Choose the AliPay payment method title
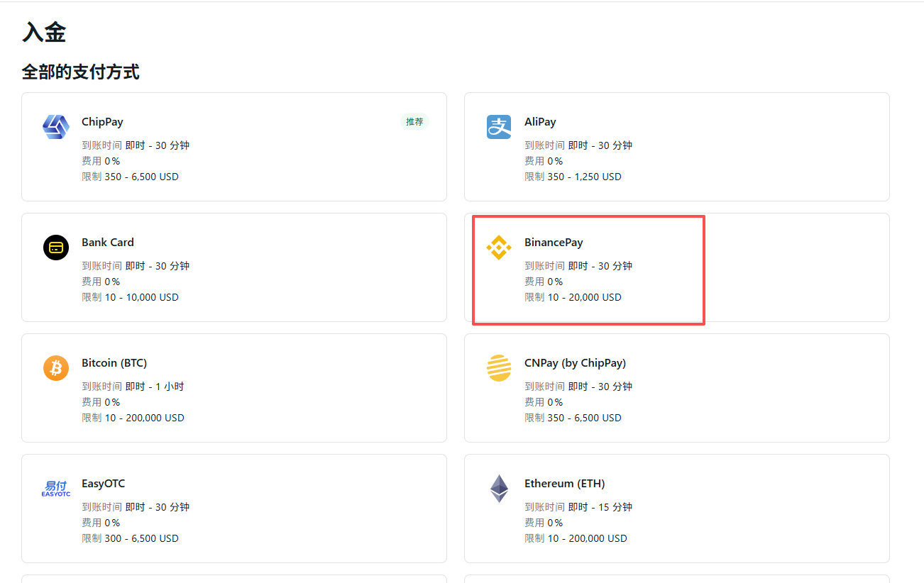 point(540,122)
